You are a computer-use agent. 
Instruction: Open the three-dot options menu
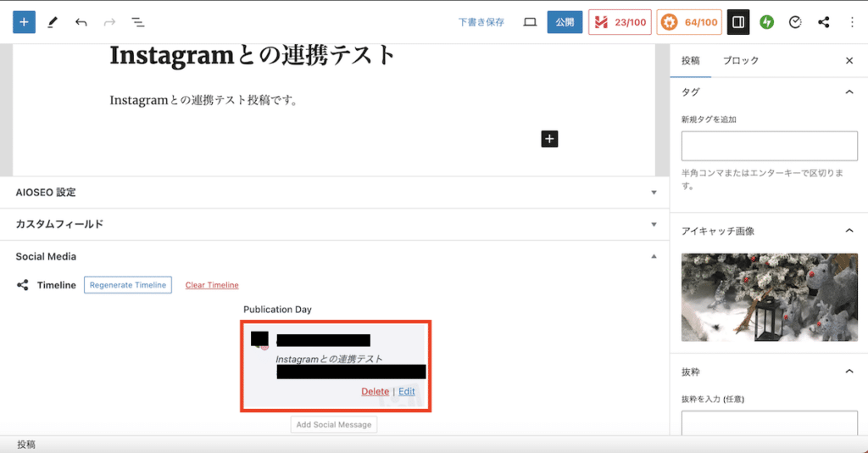coord(851,22)
